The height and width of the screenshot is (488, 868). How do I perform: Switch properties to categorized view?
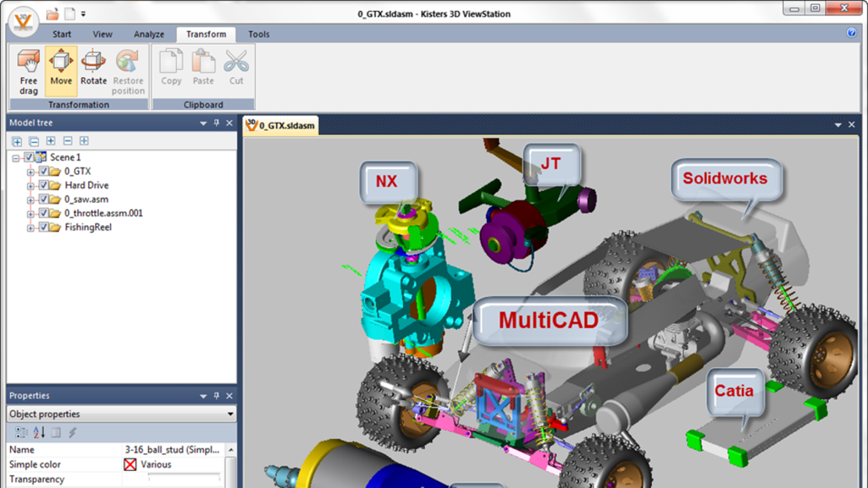21,433
